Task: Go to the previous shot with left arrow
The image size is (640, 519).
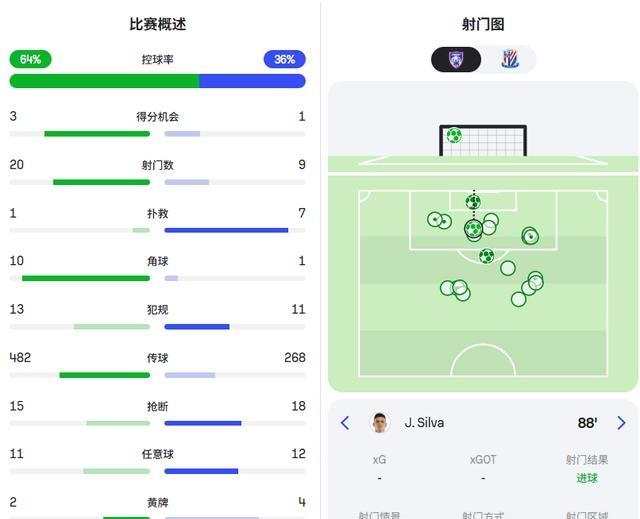Action: 345,423
